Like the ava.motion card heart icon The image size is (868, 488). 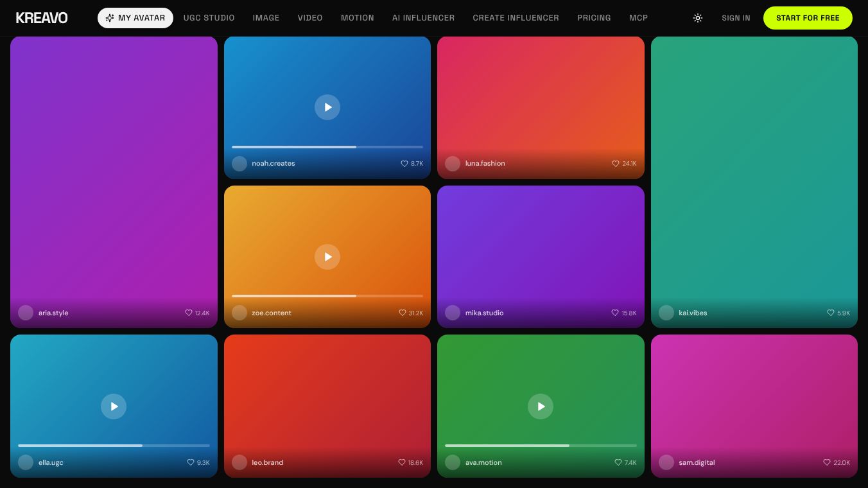pos(618,462)
